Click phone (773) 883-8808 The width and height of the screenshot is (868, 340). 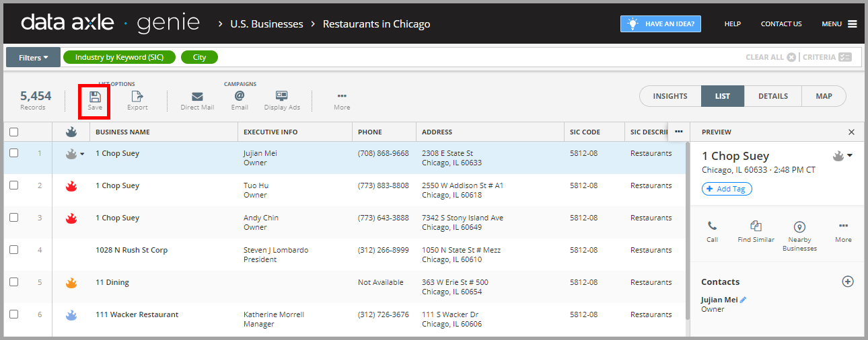384,185
